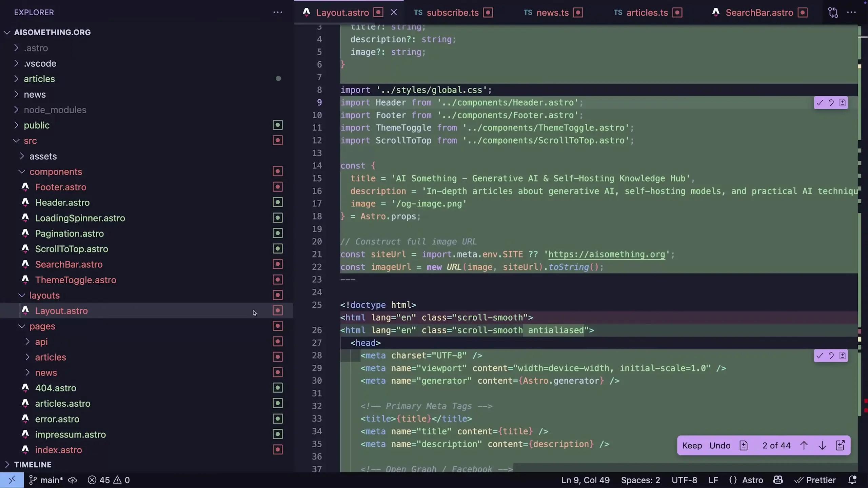Screen dimensions: 868x488
Task: Collapse the pages folder
Action: [x=146, y=326]
